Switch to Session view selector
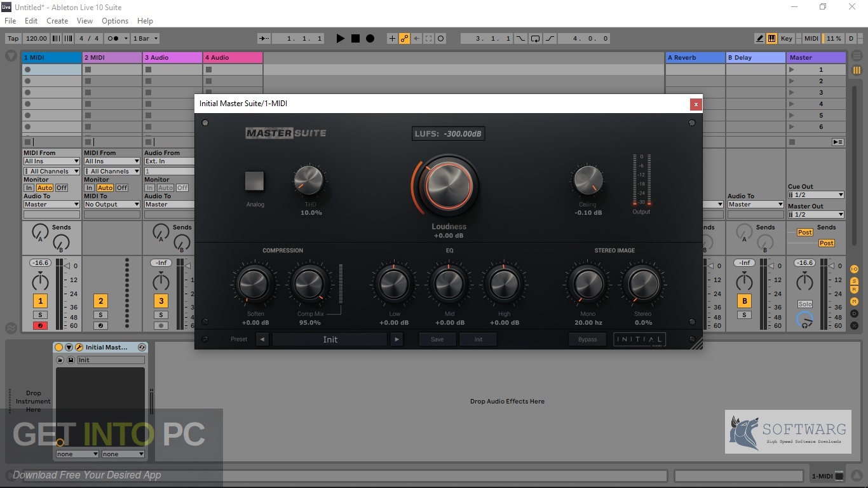 [857, 70]
